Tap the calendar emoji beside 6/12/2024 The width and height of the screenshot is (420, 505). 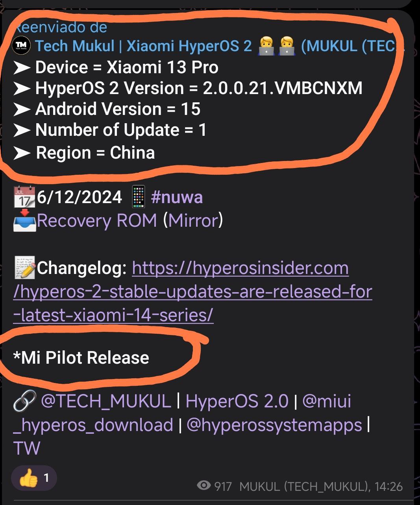coord(24,197)
